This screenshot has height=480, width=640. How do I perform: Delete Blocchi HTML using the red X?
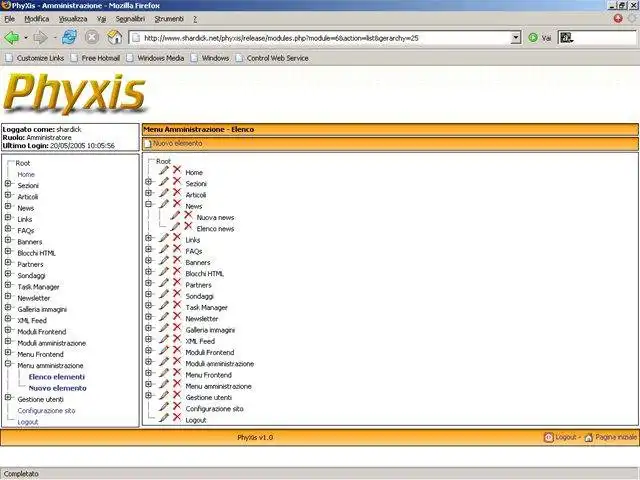point(177,271)
